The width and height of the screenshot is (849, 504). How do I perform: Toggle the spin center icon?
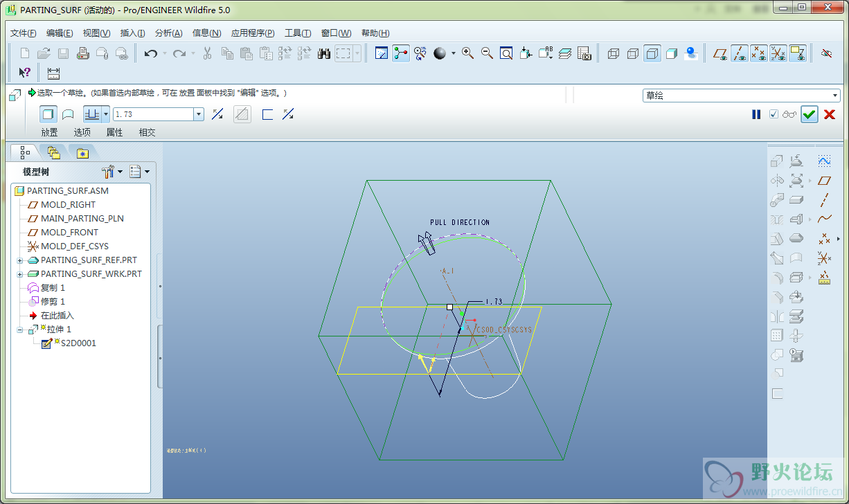(x=401, y=53)
